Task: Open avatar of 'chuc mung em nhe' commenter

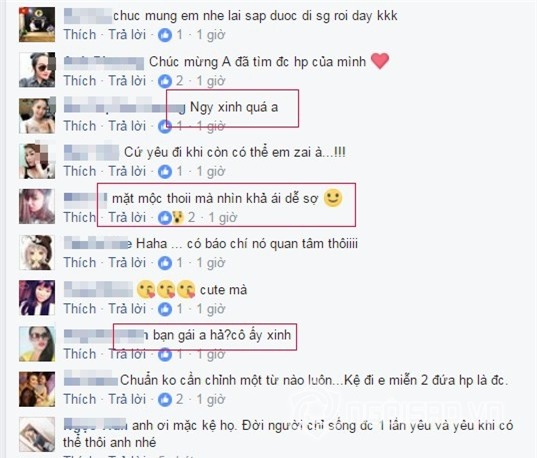Action: click(x=37, y=25)
